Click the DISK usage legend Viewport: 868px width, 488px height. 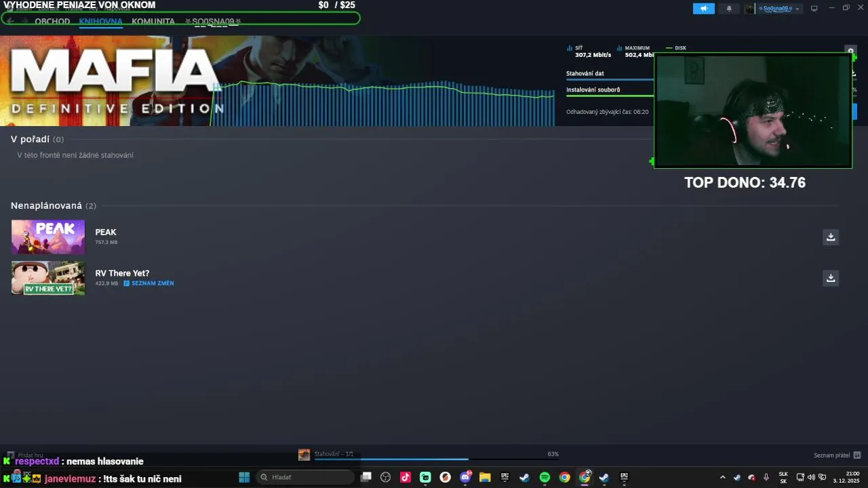point(676,48)
